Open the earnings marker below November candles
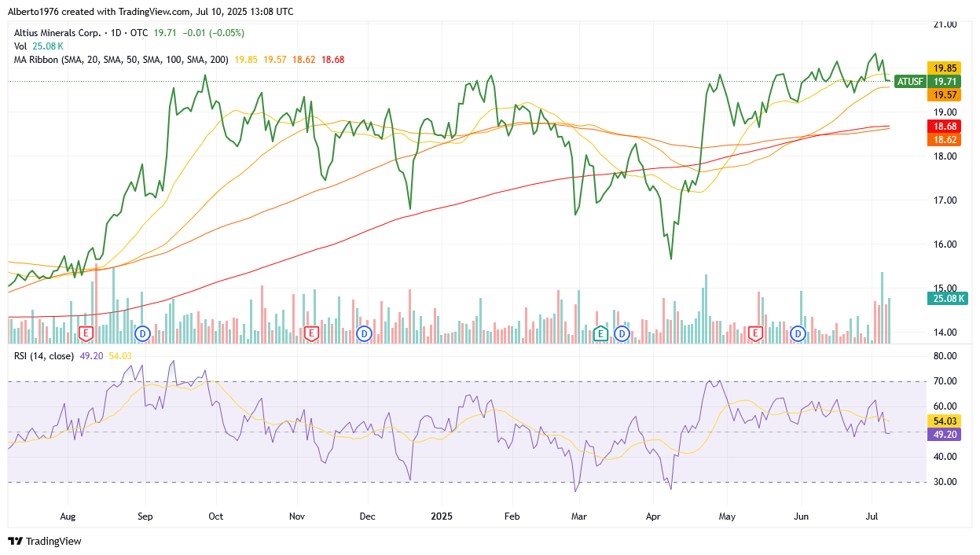 click(x=312, y=333)
